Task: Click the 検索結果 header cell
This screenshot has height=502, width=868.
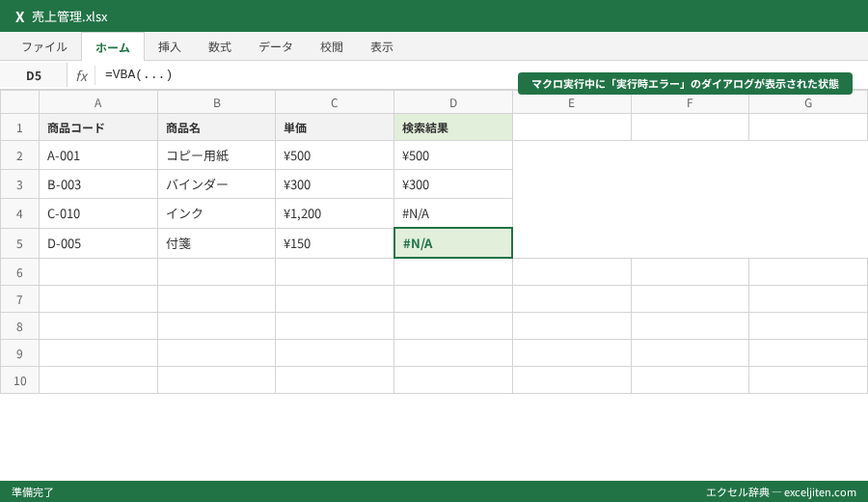Action: click(x=453, y=127)
